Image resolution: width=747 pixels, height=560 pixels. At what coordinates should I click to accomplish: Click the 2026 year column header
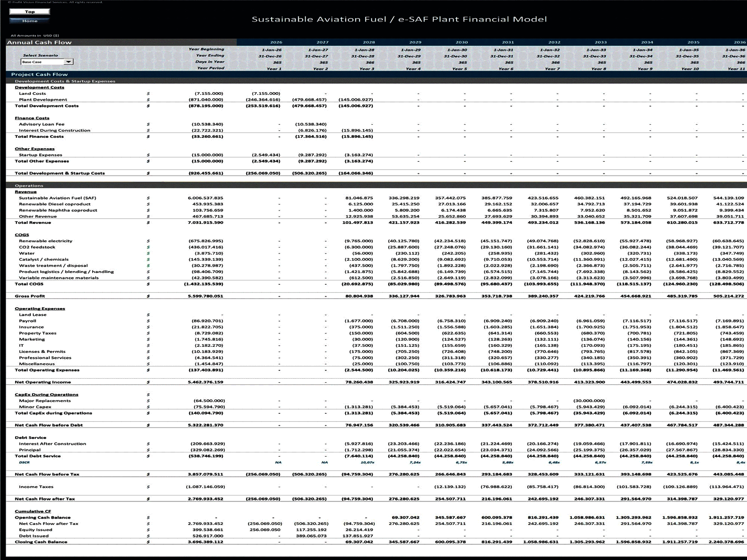(276, 42)
